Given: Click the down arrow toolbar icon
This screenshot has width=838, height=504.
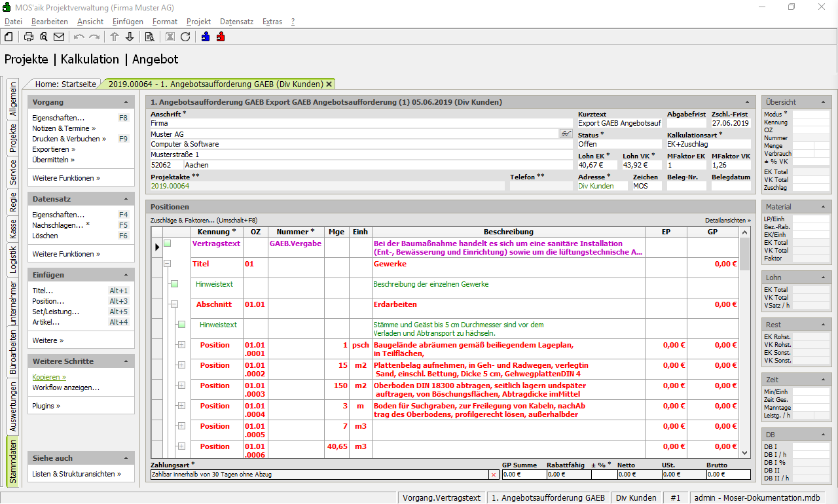Looking at the screenshot, I should coord(130,37).
